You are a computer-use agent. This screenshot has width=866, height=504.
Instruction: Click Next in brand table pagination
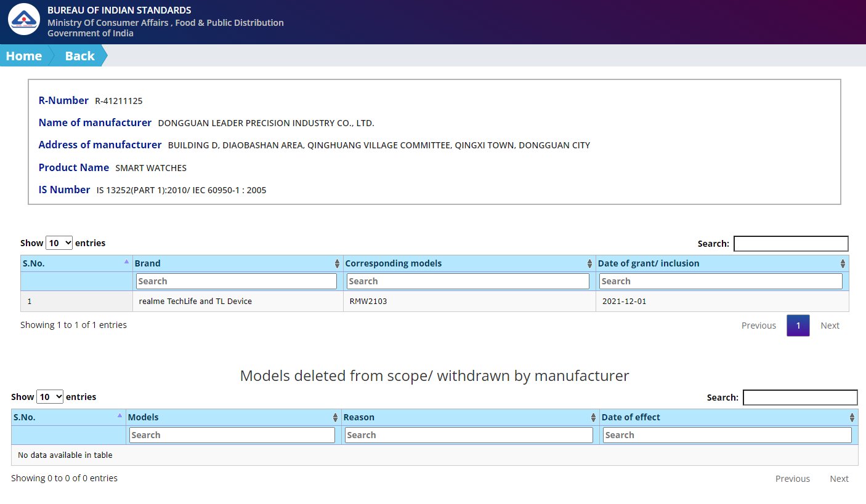(x=830, y=326)
